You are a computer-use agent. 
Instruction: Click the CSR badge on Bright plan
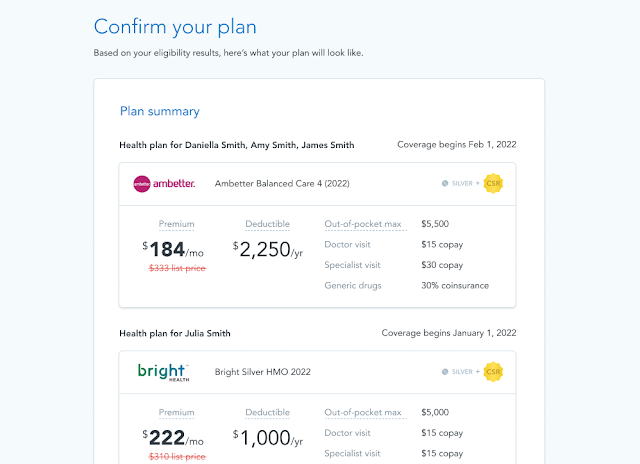[x=493, y=371]
